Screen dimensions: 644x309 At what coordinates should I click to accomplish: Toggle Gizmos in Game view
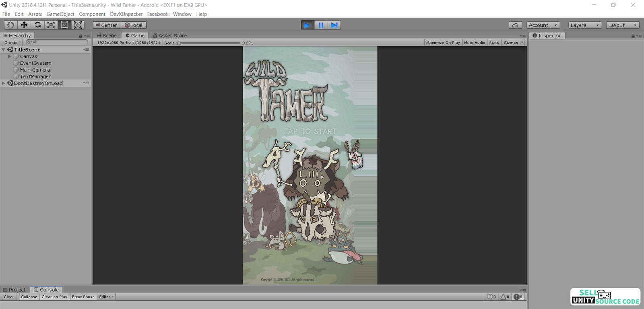(x=510, y=43)
